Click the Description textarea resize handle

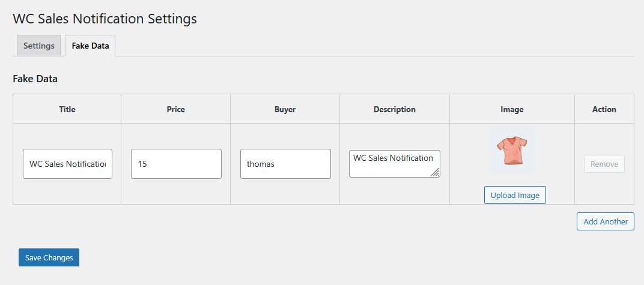coord(435,173)
